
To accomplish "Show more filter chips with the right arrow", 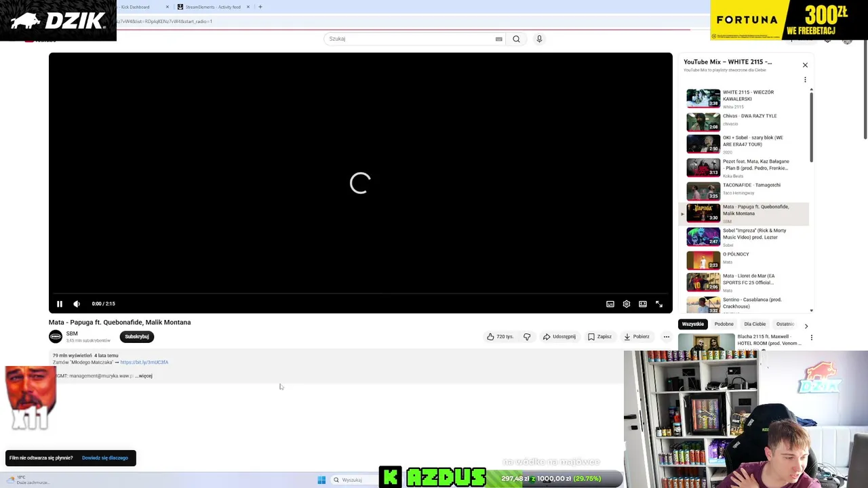I will [806, 326].
